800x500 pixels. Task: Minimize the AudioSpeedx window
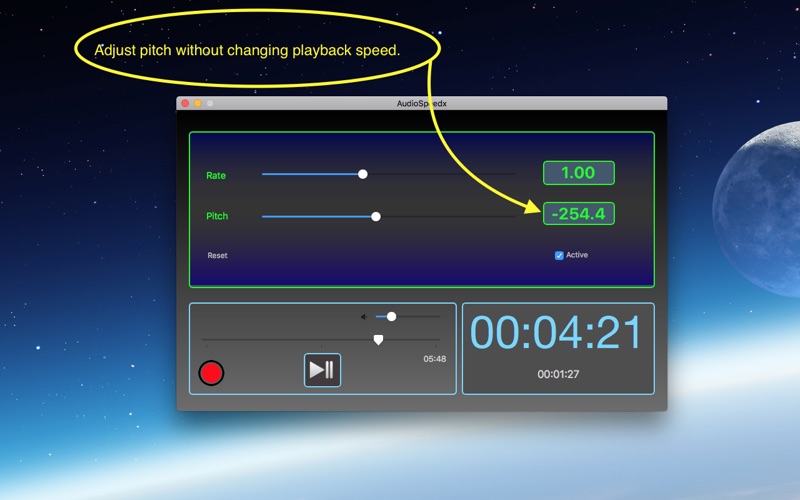click(x=197, y=103)
